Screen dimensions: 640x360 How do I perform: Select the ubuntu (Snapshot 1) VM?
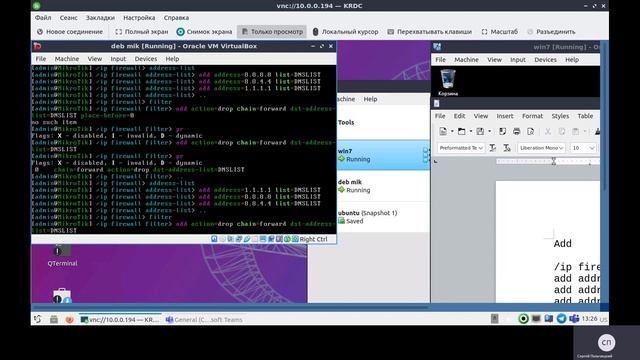click(x=383, y=217)
